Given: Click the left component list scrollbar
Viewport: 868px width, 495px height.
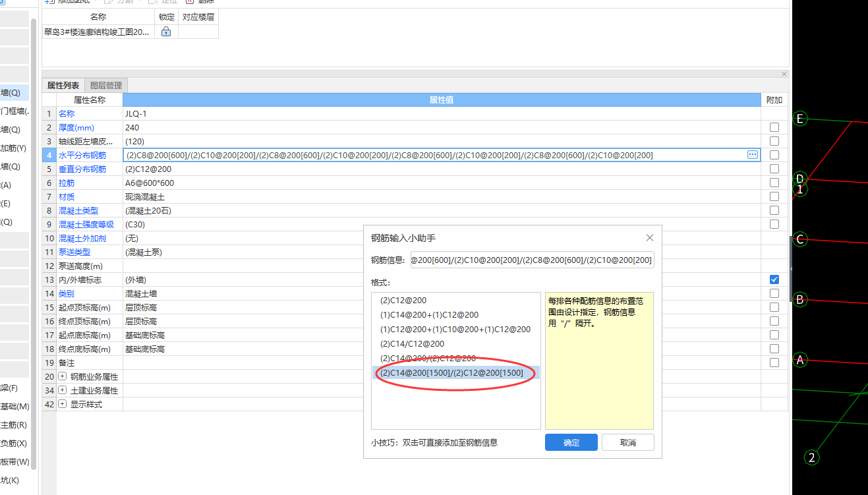Looking at the screenshot, I should (34, 244).
